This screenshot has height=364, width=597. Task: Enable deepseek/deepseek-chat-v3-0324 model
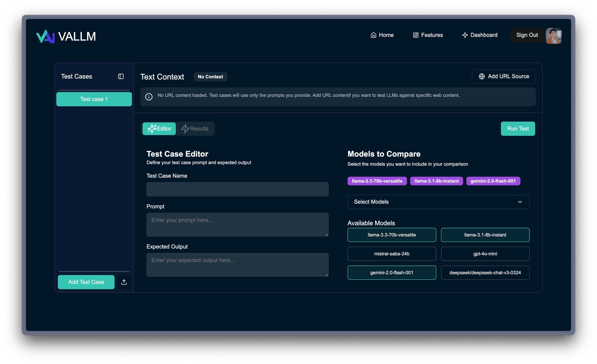coord(485,273)
